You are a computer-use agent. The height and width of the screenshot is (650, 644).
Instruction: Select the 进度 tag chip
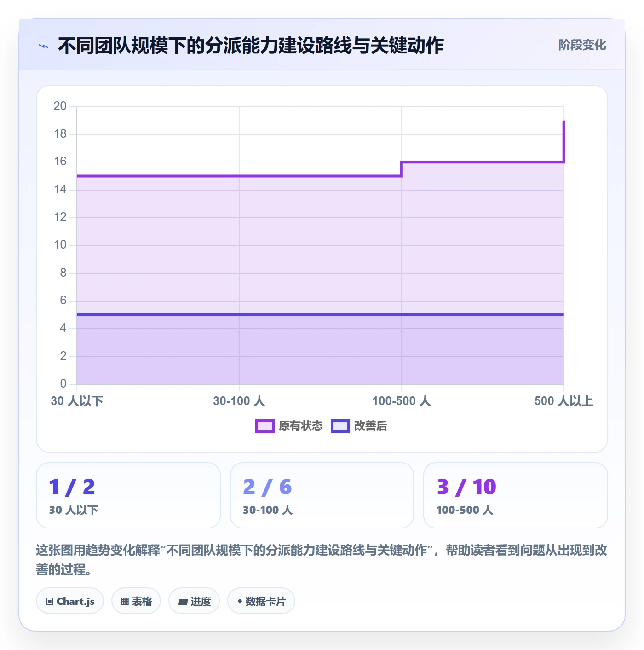click(x=194, y=601)
